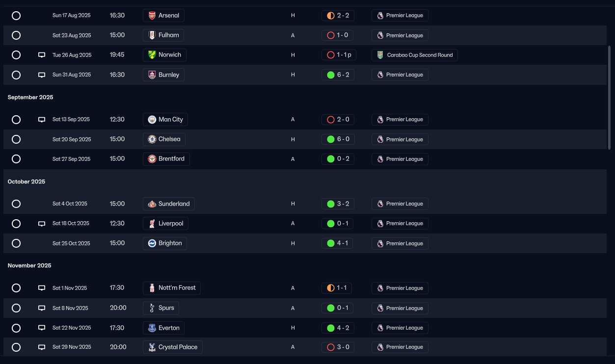Open the Carabao Cup Second Round competition
Screen dimensions: 615x364
tap(415, 55)
